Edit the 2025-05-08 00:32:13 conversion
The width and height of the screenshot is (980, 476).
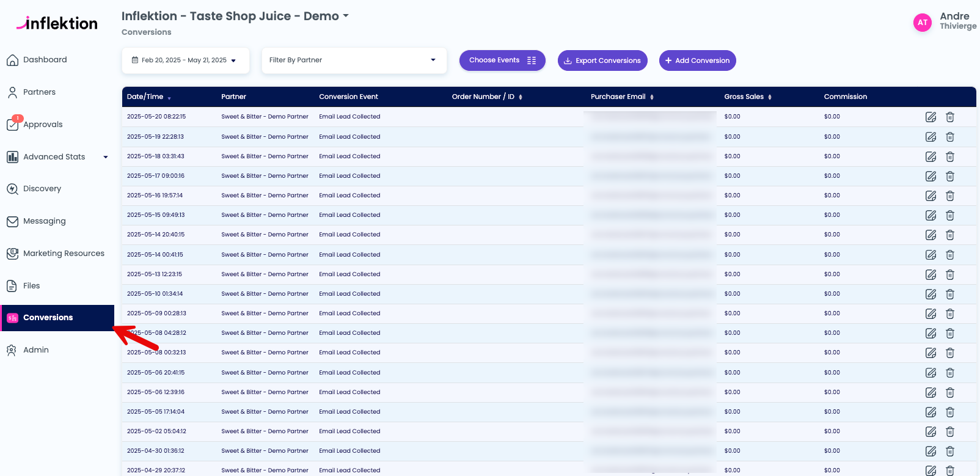pos(931,353)
